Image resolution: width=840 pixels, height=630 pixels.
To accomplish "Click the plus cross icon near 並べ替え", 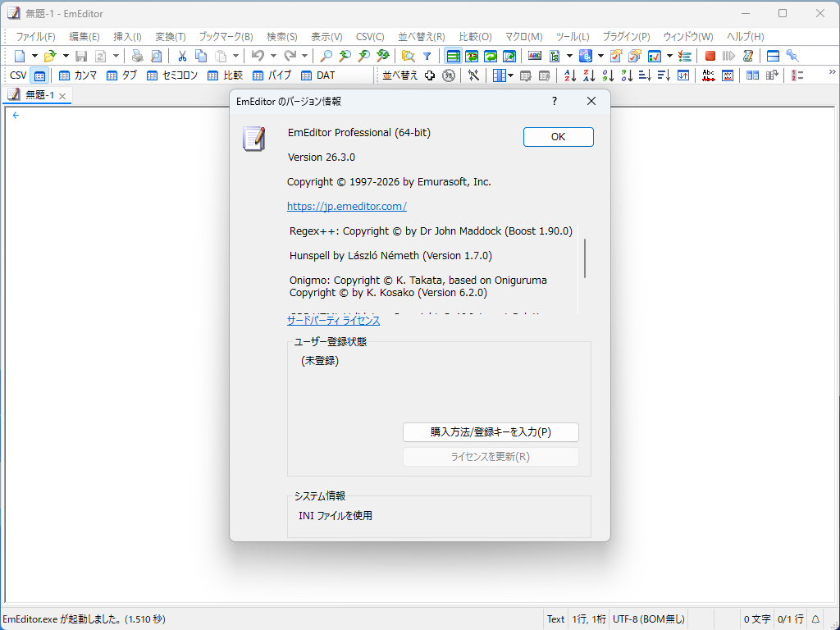I will click(x=430, y=75).
